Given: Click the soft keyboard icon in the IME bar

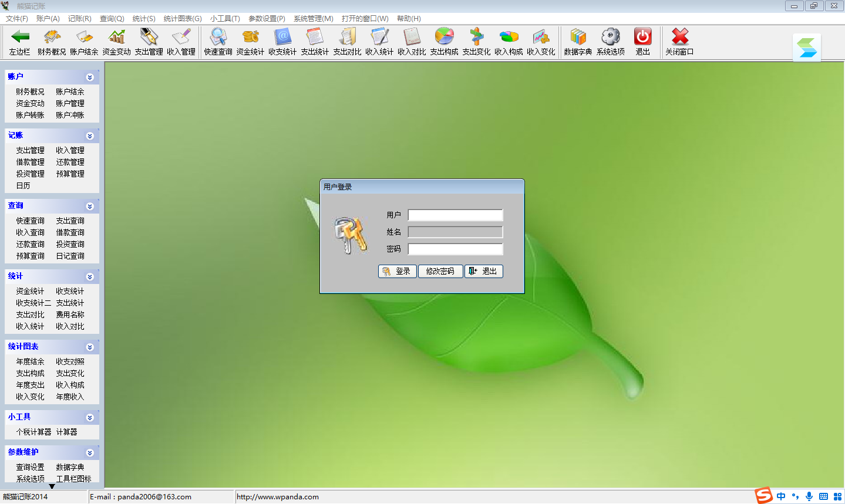Looking at the screenshot, I should (x=823, y=496).
